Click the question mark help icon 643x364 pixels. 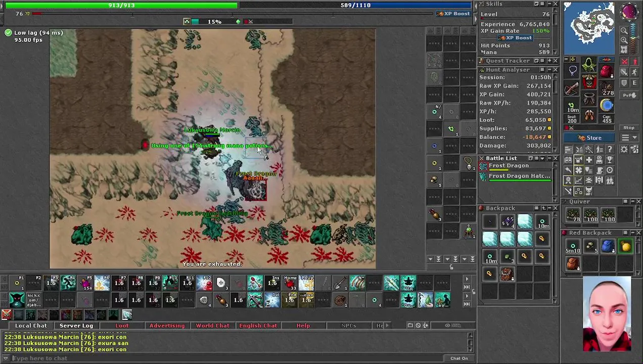[x=610, y=149]
